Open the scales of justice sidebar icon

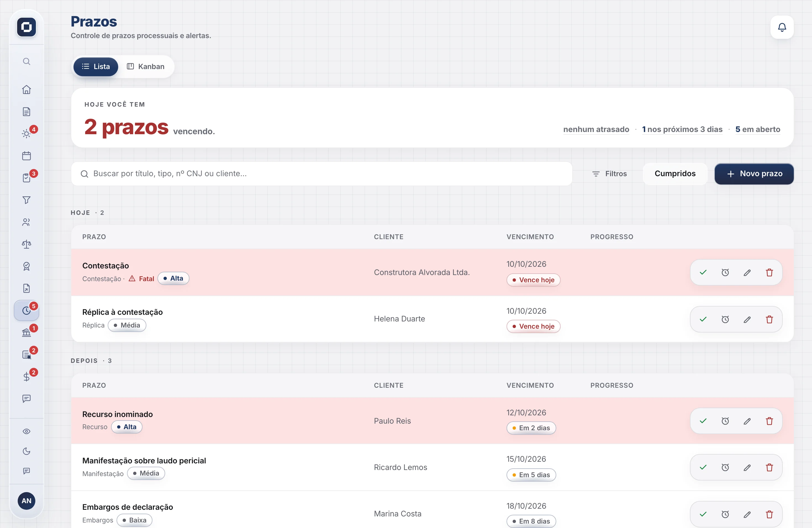click(27, 244)
